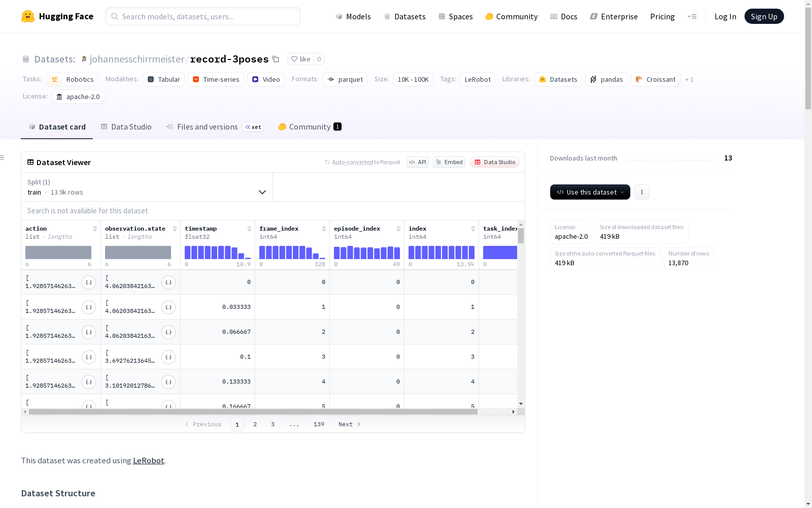This screenshot has width=812, height=508.
Task: Sort by the frame_index column
Action: [324, 229]
